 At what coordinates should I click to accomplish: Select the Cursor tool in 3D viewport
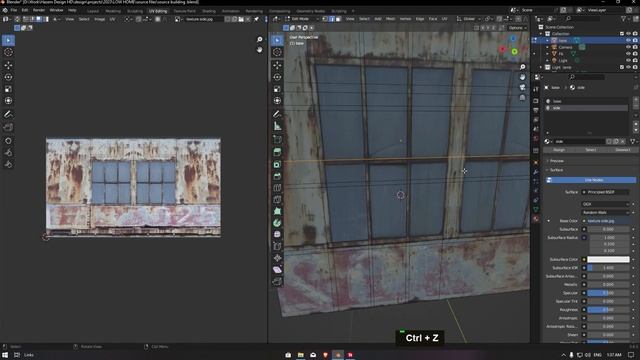pyautogui.click(x=277, y=52)
